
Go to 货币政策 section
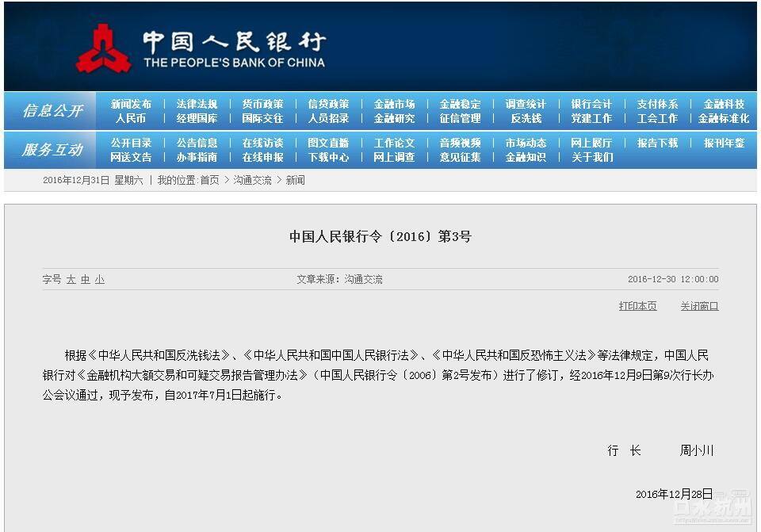click(262, 104)
